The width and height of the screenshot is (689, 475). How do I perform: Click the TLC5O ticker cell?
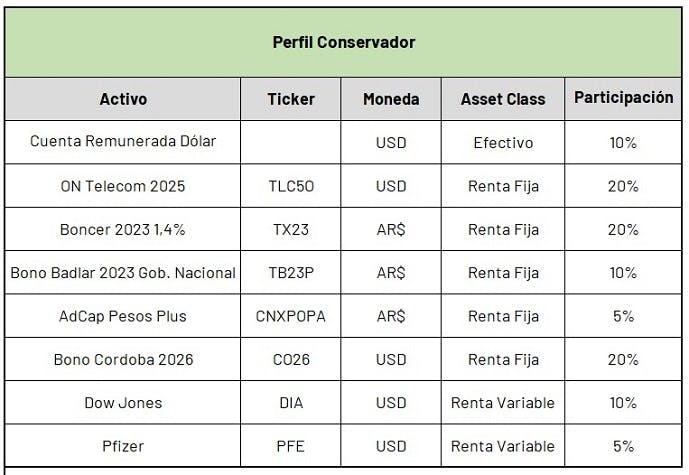[291, 186]
